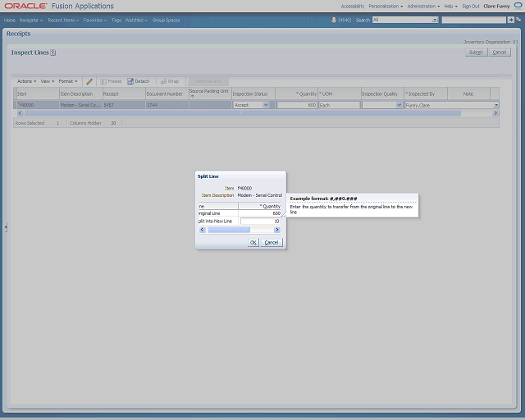Expand the collapsed side pane arrow
This screenshot has width=525, height=420.
6,227
